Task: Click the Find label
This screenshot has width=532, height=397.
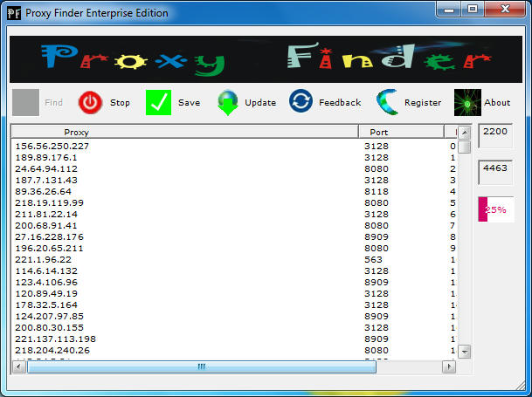Action: coord(53,102)
